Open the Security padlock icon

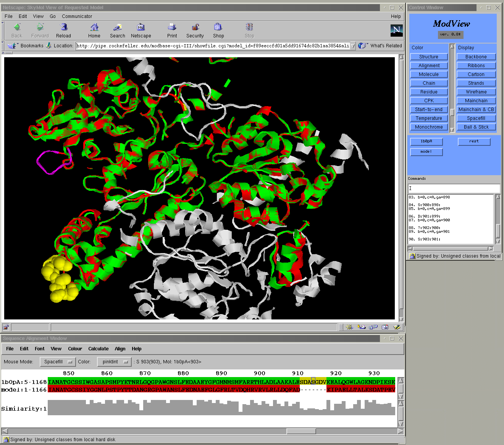195,27
